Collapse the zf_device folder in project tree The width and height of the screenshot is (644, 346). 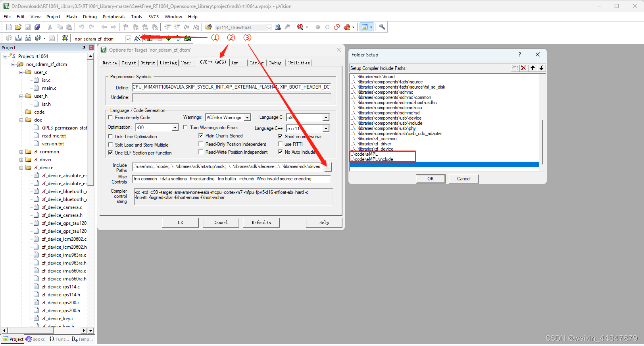point(21,168)
